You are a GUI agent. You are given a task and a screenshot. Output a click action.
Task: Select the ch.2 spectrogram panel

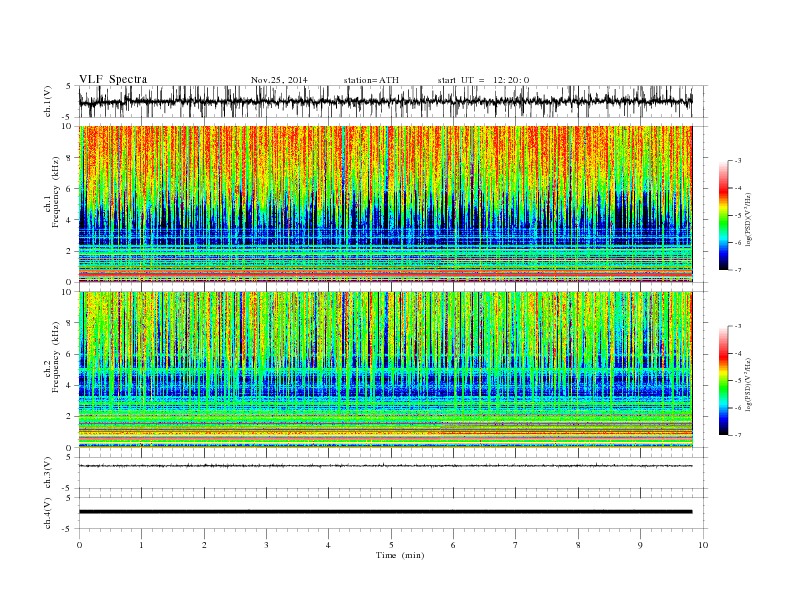tap(393, 370)
